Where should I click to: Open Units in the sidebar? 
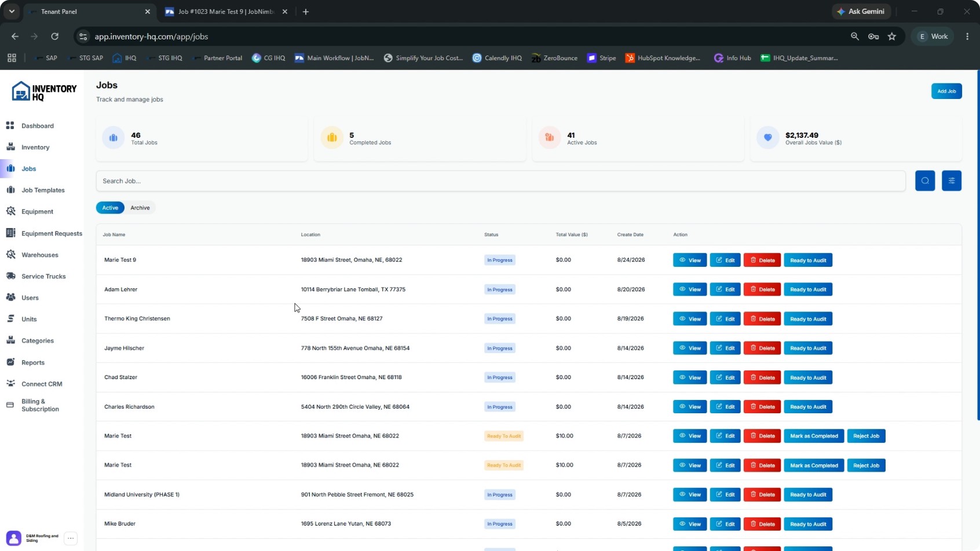point(29,319)
